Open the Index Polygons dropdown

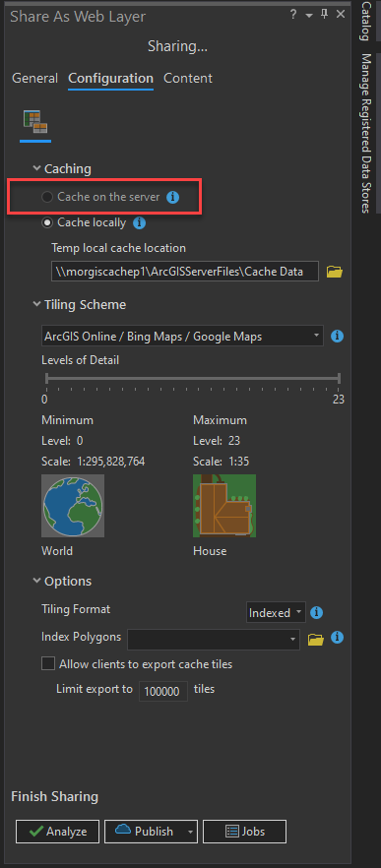tap(214, 640)
